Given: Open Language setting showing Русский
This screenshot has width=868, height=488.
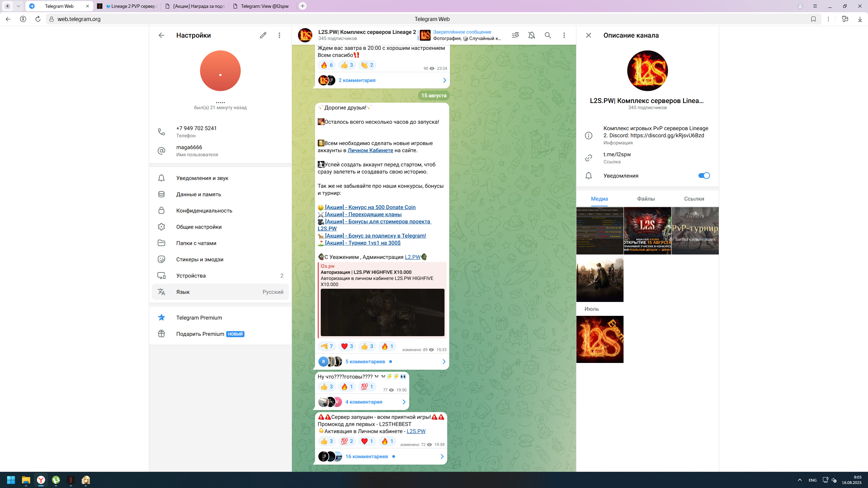Looking at the screenshot, I should pos(220,292).
